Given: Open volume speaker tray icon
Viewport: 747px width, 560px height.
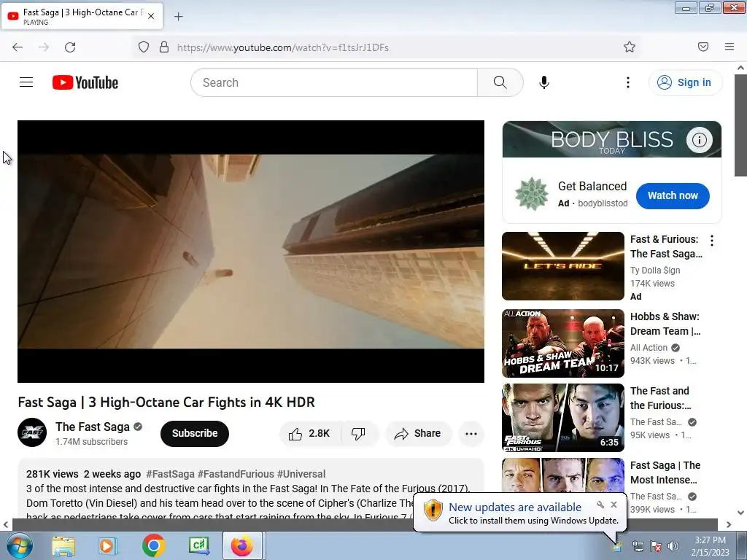Looking at the screenshot, I should click(x=673, y=545).
